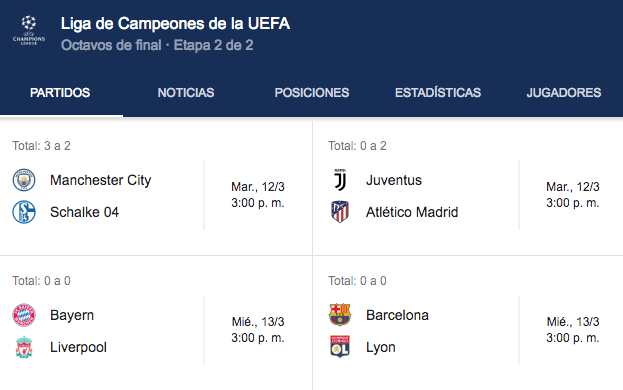This screenshot has width=623, height=390.
Task: Click the Barcelona crest
Action: point(340,315)
